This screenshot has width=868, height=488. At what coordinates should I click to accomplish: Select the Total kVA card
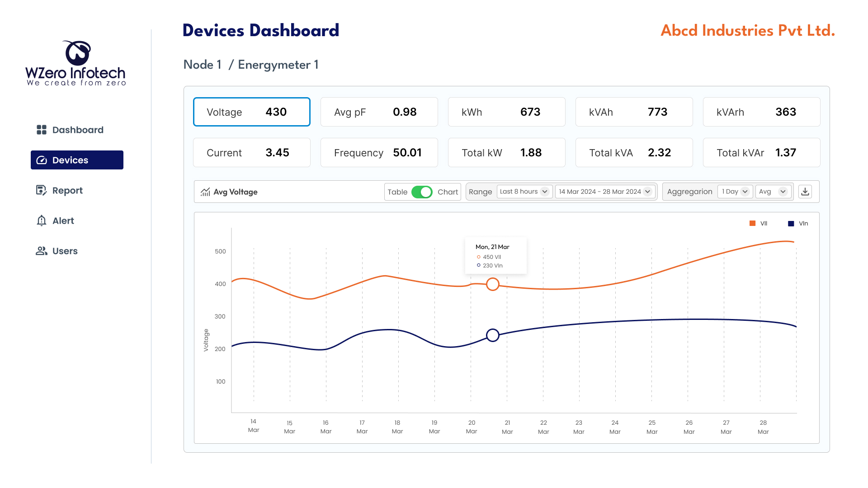[634, 152]
